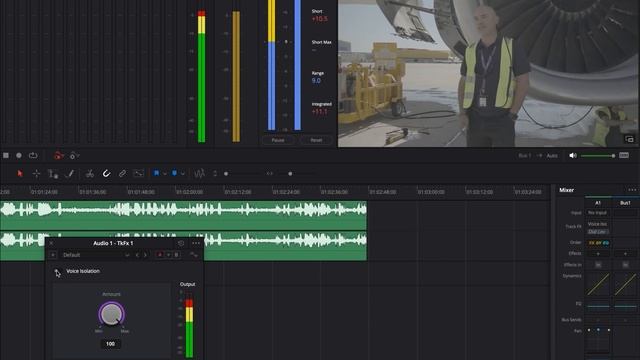
Task: Add an effect on A1 plus button
Action: pos(598,254)
